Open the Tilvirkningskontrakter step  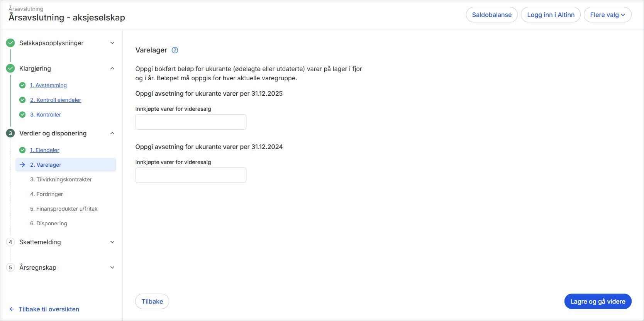pyautogui.click(x=61, y=179)
